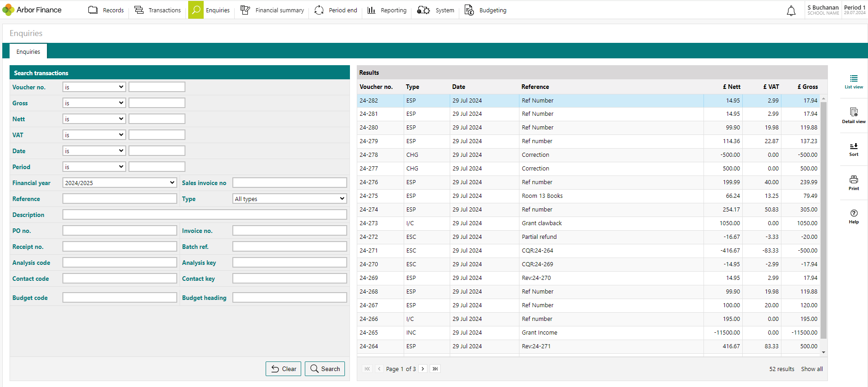Open Financial year dropdown
The width and height of the screenshot is (868, 387).
[119, 183]
